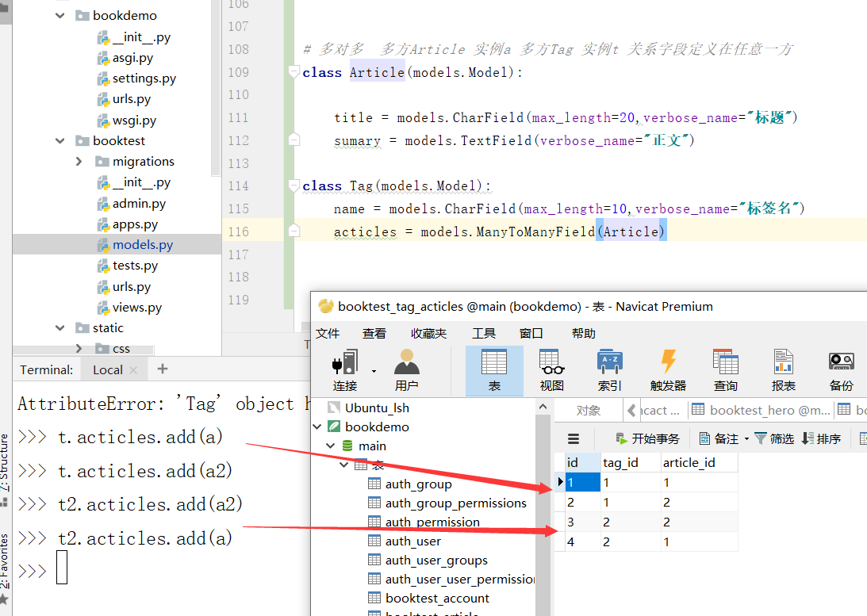Screen dimensions: 867x616
Task: Open connection dropdown arrow in Navicat toolbar
Action: (374, 371)
